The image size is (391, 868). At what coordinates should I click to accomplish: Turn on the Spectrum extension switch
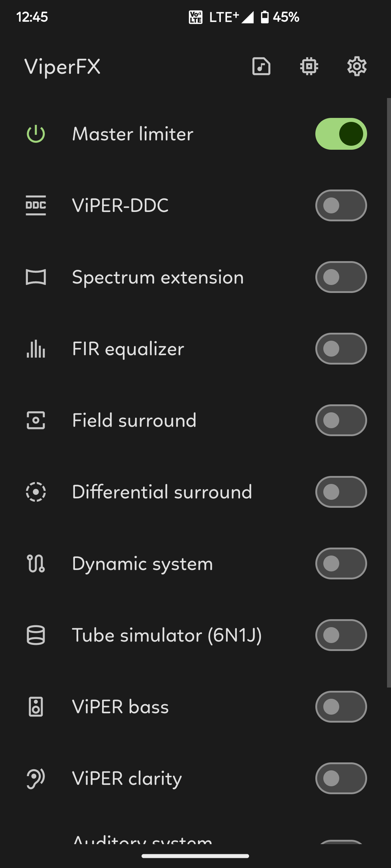[341, 277]
